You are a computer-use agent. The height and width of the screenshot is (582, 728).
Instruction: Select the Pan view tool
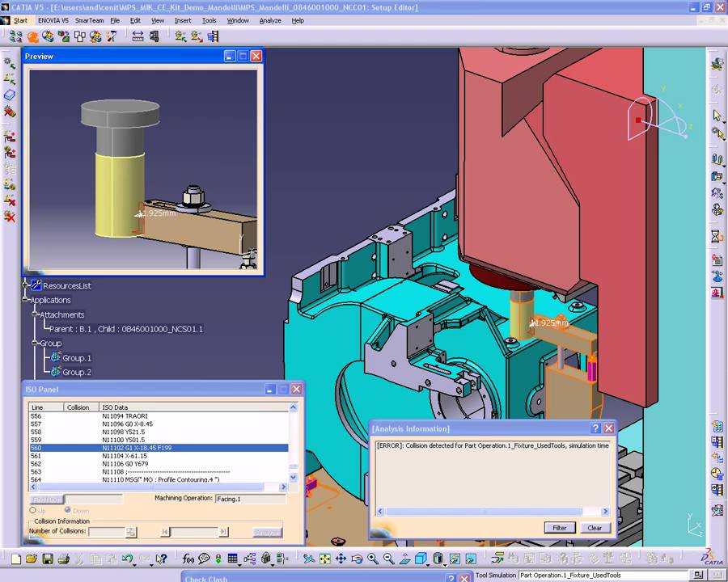point(341,559)
